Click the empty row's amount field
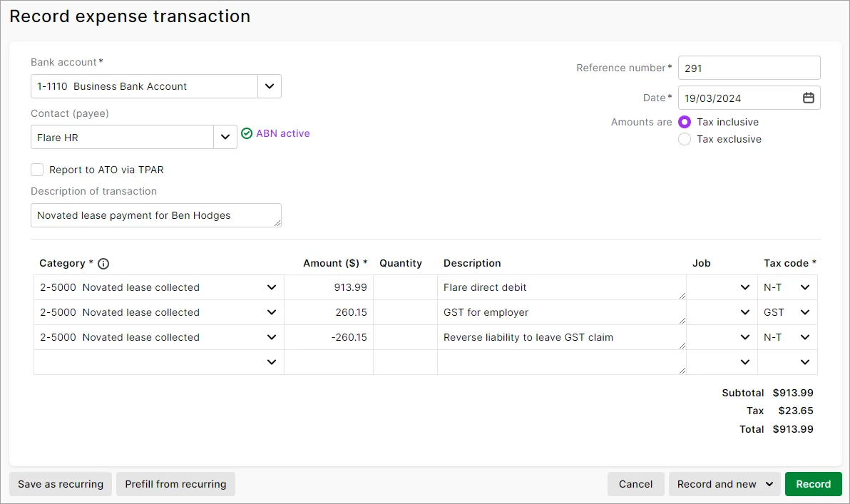The image size is (850, 504). (x=329, y=362)
